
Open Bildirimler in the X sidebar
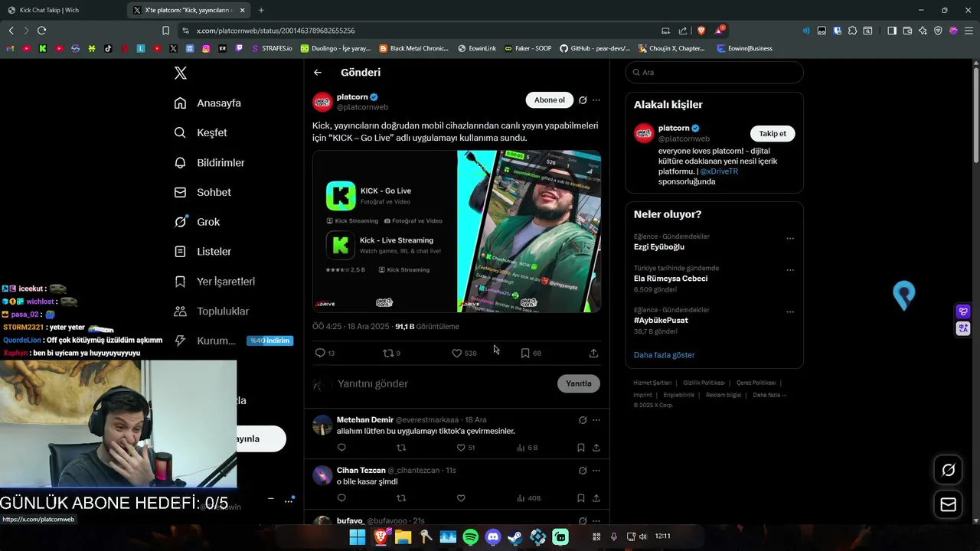click(209, 162)
